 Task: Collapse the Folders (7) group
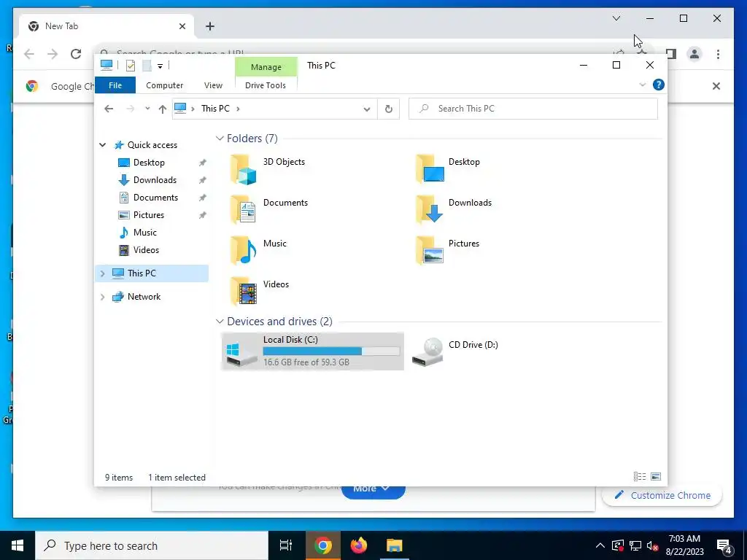coord(220,139)
